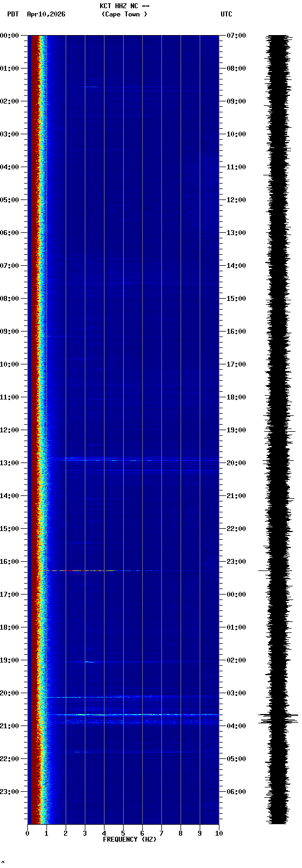Click the 08:00 UTC time label
The image size is (302, 868).
tap(236, 68)
